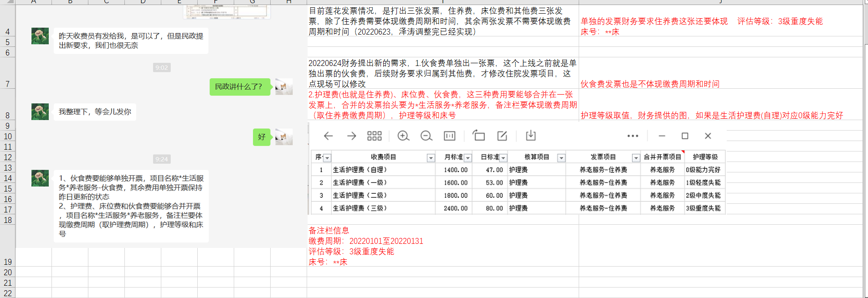Select row header 19
This screenshot has height=298, width=868.
[x=8, y=246]
